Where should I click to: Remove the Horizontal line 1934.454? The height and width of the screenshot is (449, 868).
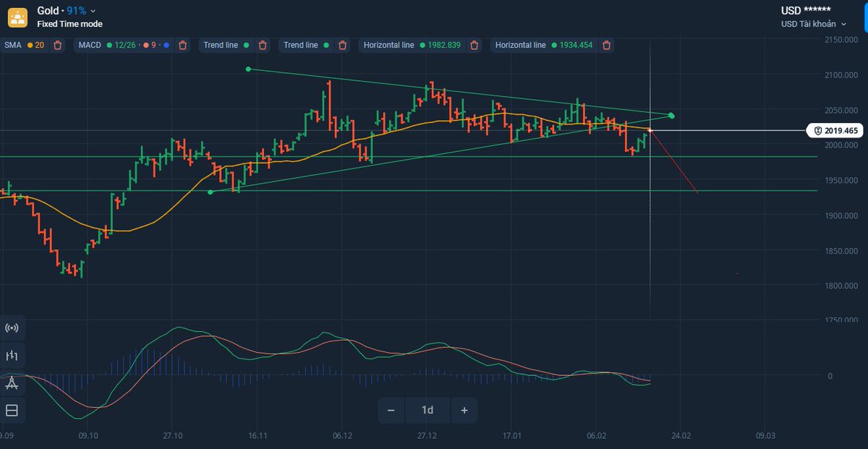click(x=606, y=45)
